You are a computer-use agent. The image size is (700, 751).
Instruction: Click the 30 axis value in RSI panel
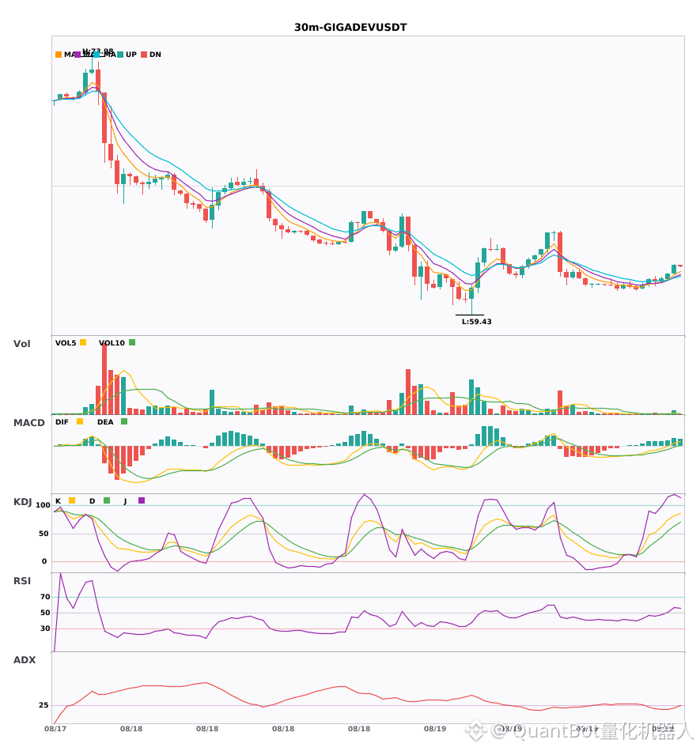click(45, 628)
